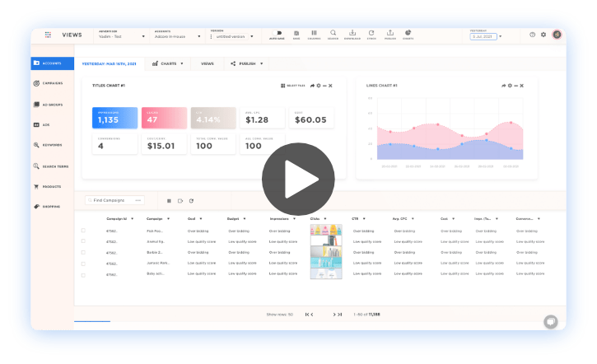This screenshot has height=364, width=597.
Task: Select Campaigns in the left sidebar
Action: (52, 83)
